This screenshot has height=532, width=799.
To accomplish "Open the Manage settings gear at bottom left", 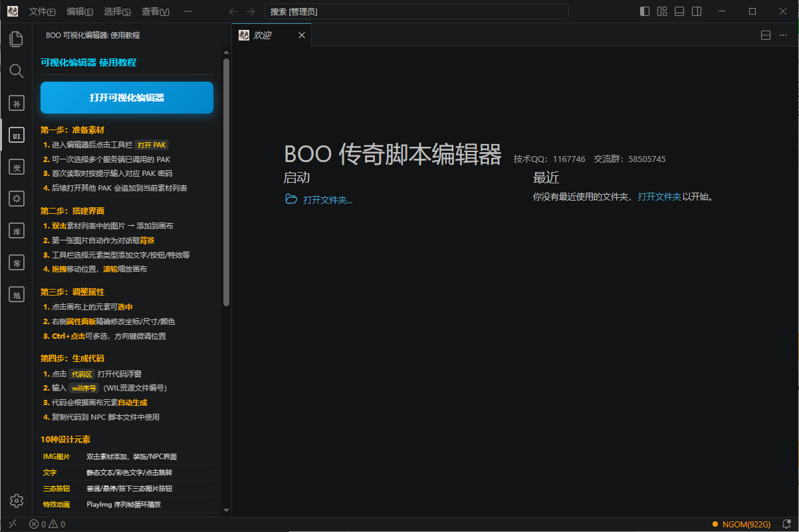I will (x=17, y=501).
